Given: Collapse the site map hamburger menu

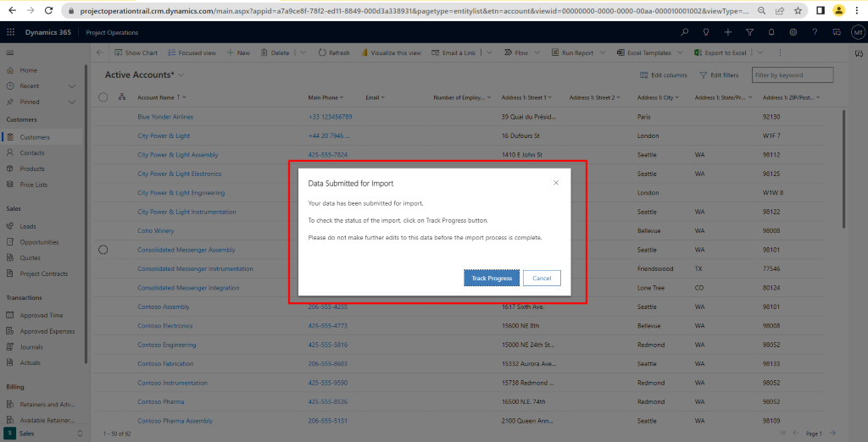Looking at the screenshot, I should pos(10,52).
